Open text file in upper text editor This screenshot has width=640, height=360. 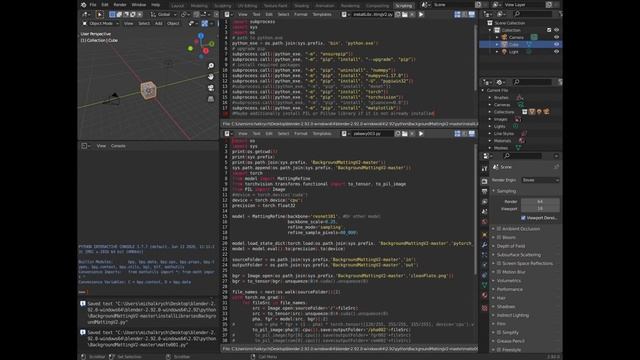click(x=404, y=14)
